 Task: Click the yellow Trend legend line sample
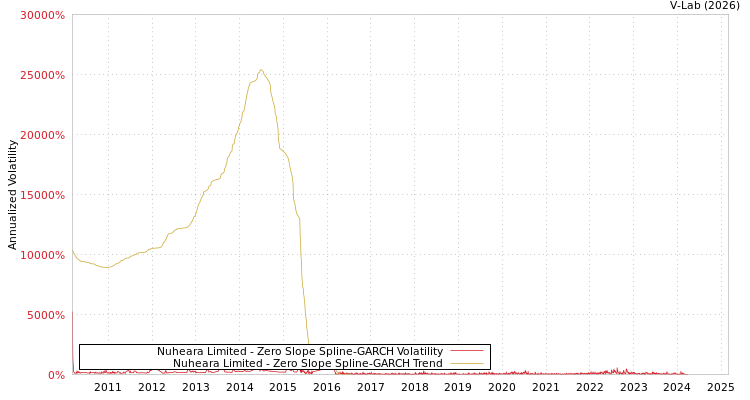coord(467,363)
